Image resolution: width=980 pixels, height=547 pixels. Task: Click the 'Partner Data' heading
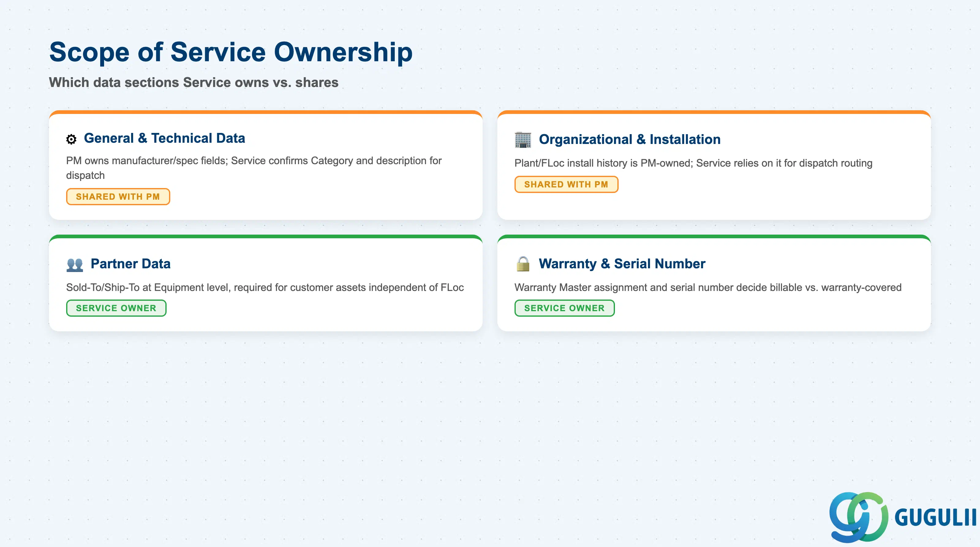click(x=130, y=264)
